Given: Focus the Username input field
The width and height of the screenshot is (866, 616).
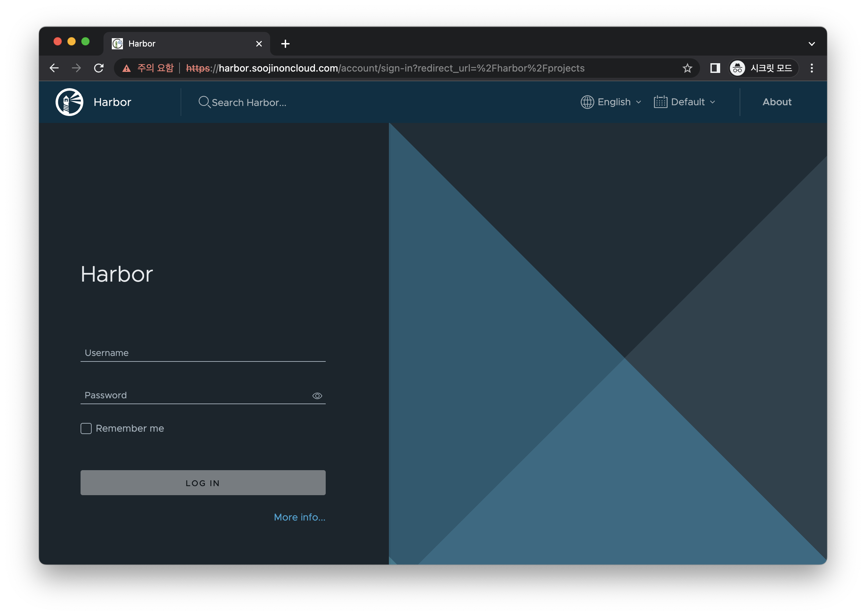Looking at the screenshot, I should [x=203, y=353].
